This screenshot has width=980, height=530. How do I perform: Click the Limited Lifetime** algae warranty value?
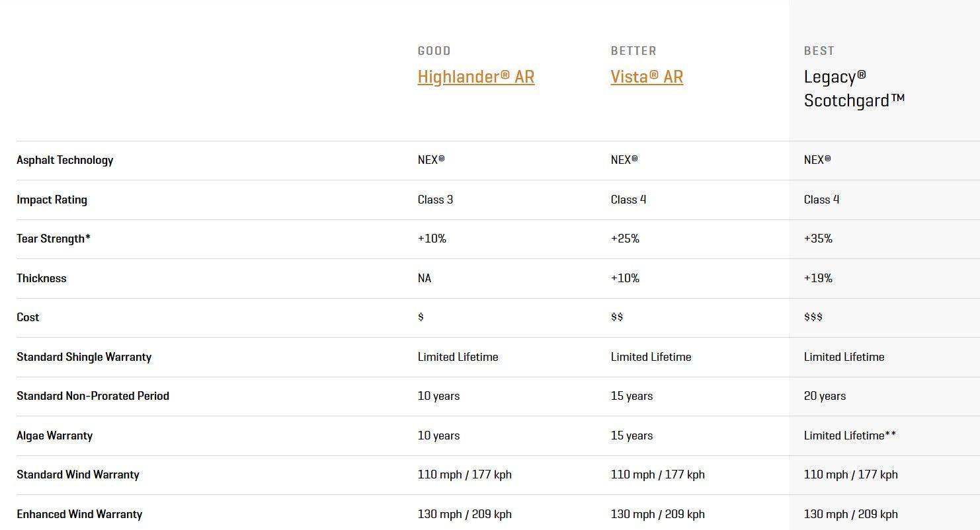tap(850, 435)
